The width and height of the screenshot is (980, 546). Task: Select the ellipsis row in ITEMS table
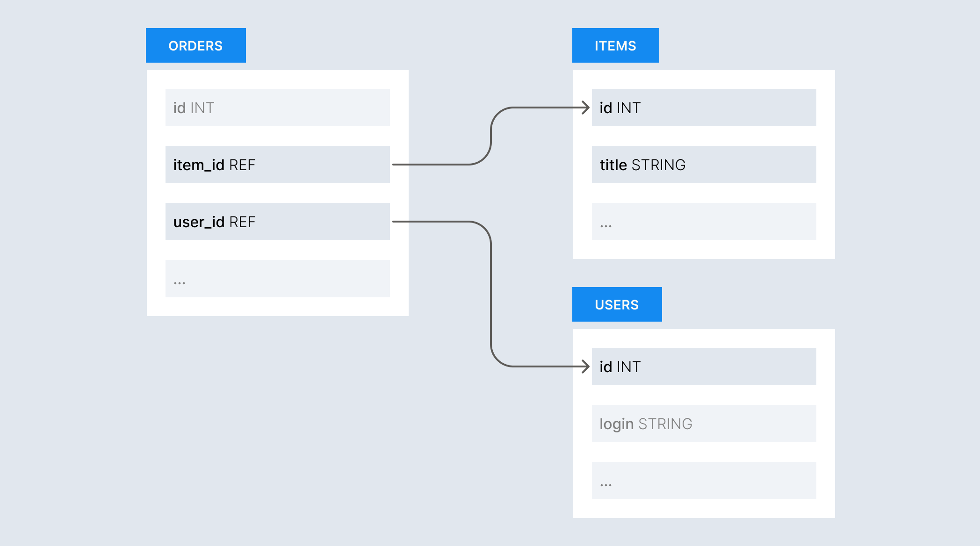click(x=704, y=222)
